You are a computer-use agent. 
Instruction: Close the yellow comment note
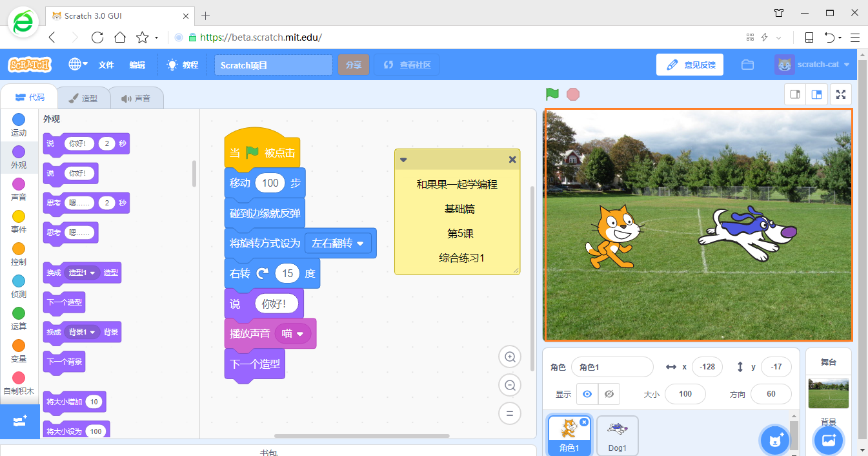512,160
